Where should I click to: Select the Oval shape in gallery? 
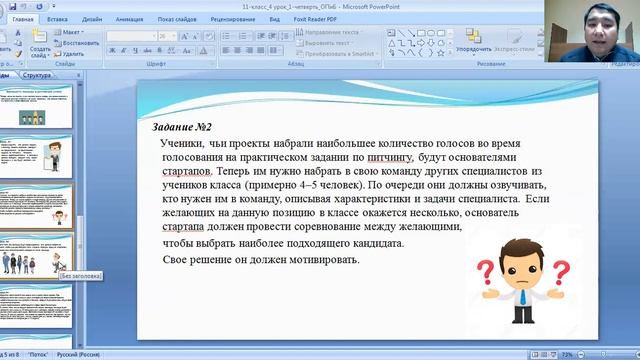pos(431,33)
